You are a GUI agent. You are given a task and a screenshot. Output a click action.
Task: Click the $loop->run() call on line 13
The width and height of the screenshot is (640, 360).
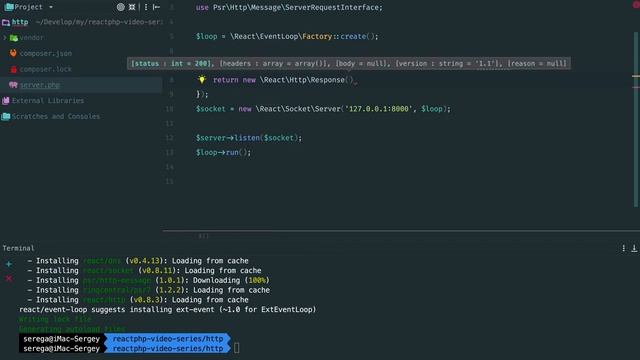coord(223,153)
